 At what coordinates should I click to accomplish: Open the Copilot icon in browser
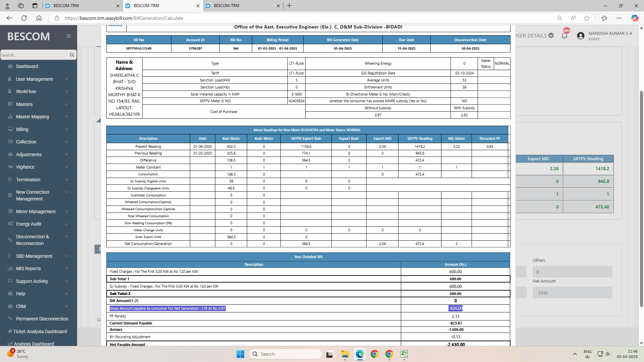[635, 18]
